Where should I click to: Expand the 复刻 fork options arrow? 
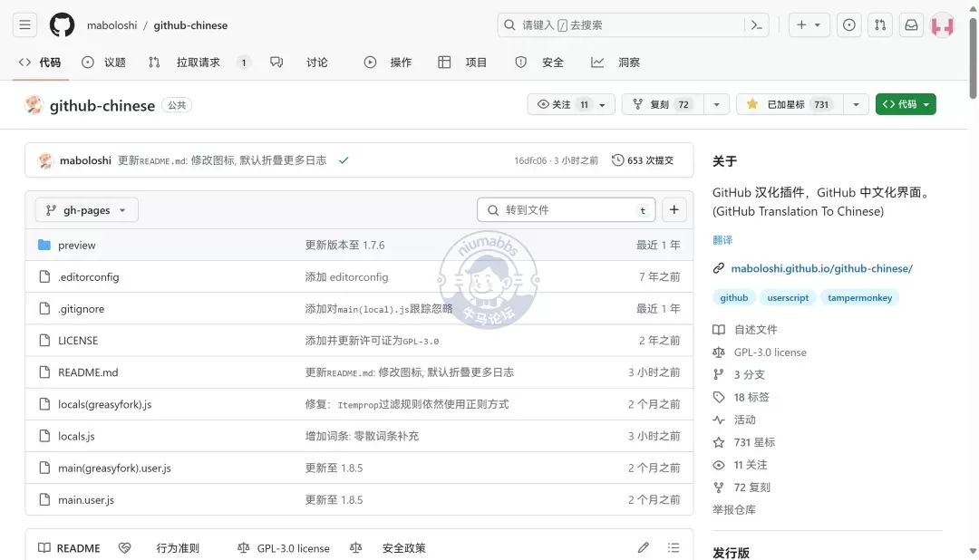717,104
